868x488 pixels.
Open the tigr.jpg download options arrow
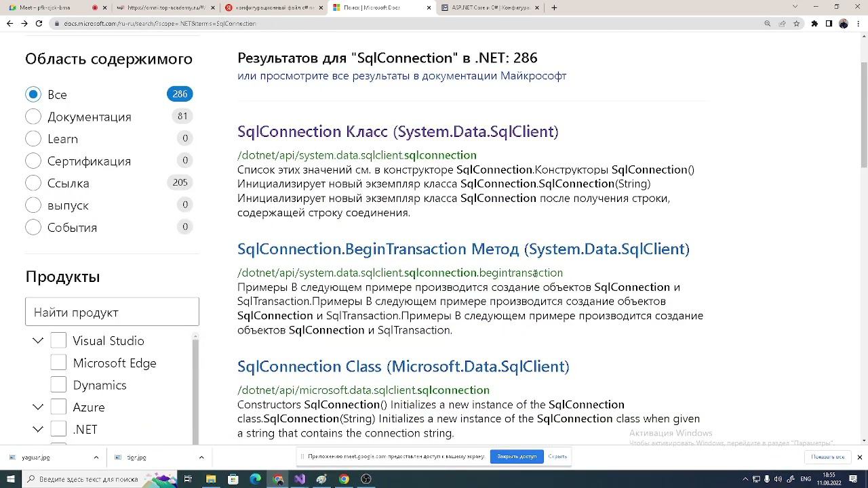(201, 457)
